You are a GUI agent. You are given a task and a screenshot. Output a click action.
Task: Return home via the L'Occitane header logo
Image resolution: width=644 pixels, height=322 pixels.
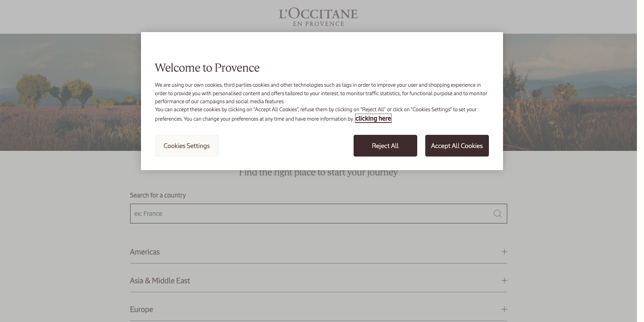pos(318,17)
